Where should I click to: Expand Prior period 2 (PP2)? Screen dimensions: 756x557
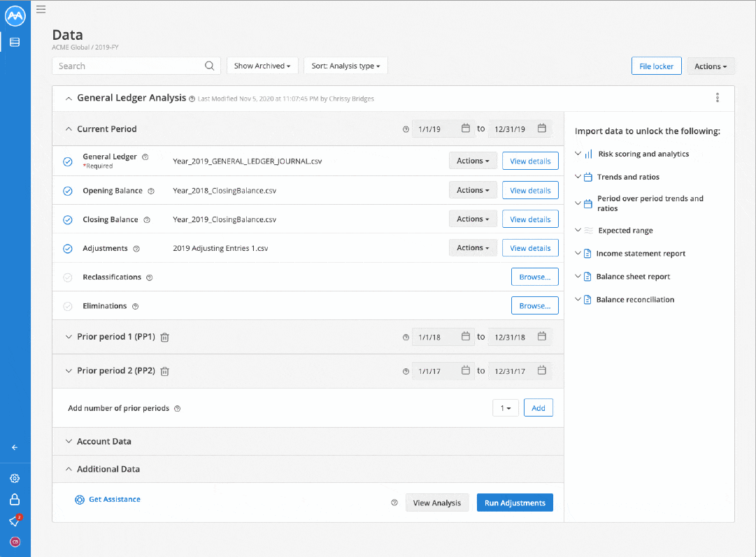(69, 370)
